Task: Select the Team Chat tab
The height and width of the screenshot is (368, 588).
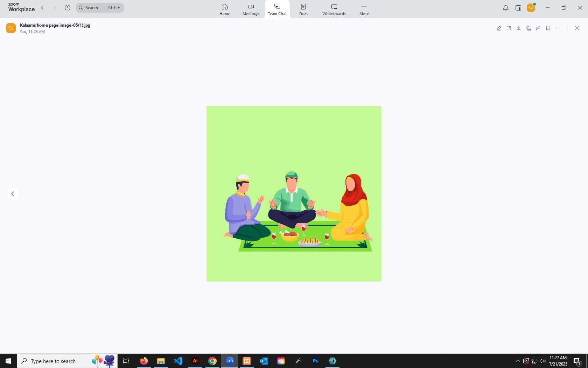Action: (277, 9)
